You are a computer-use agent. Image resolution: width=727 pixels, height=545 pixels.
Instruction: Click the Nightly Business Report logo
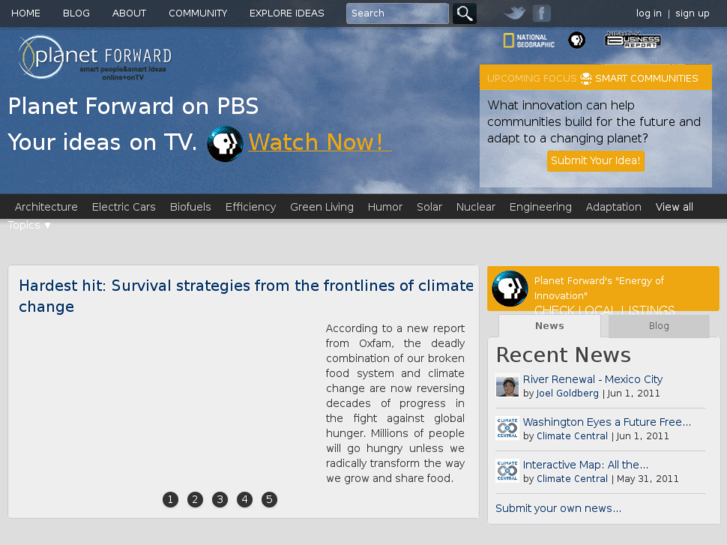click(633, 40)
